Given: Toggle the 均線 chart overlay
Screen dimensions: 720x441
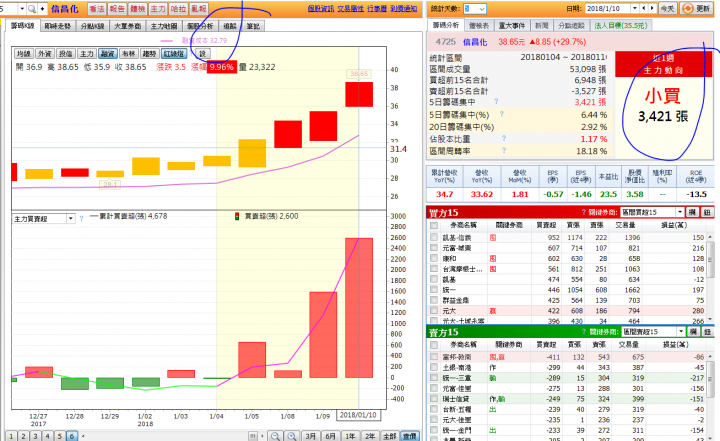Looking at the screenshot, I should click(x=23, y=54).
